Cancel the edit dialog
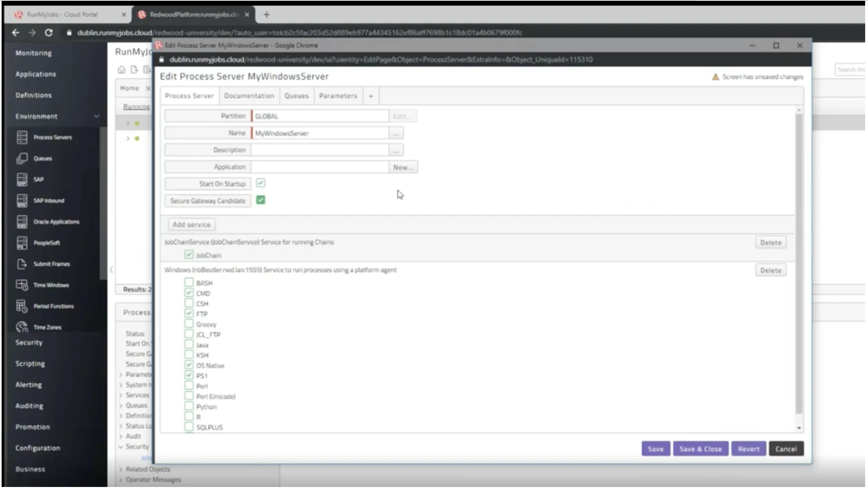The height and width of the screenshot is (489, 868). click(786, 449)
